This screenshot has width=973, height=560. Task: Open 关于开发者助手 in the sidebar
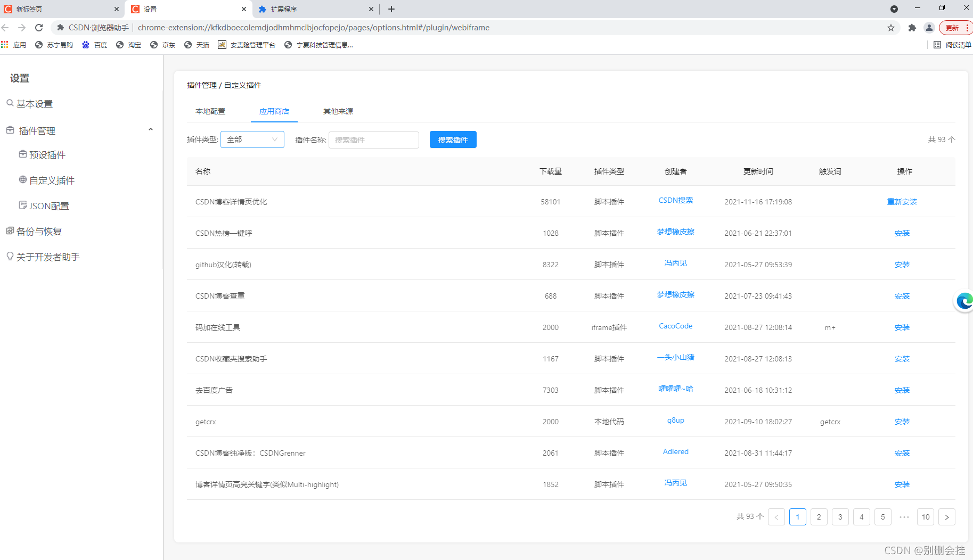pyautogui.click(x=43, y=257)
